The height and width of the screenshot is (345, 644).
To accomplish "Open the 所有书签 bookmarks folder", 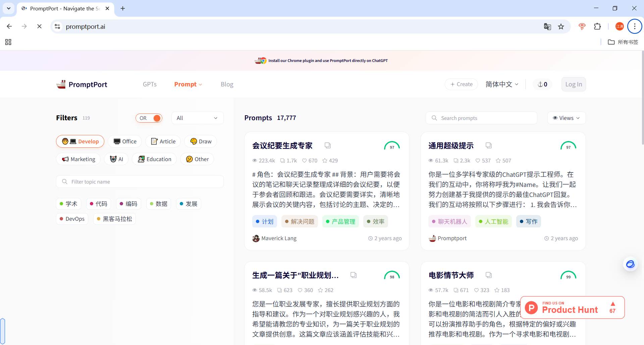I will tap(623, 42).
